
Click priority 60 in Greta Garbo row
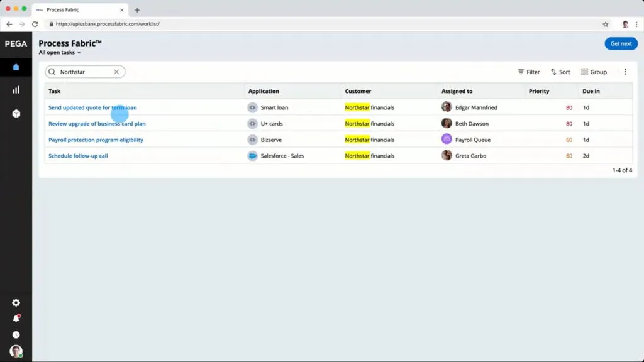coord(569,156)
